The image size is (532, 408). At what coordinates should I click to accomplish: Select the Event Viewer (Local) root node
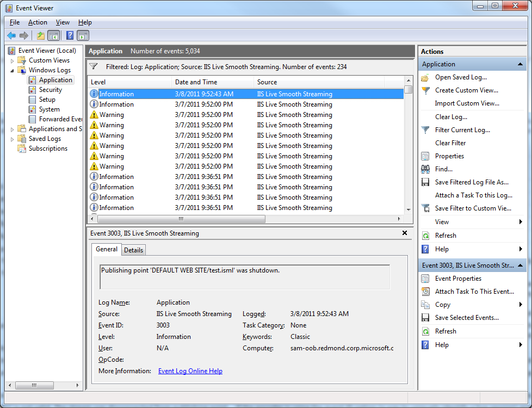pos(47,51)
